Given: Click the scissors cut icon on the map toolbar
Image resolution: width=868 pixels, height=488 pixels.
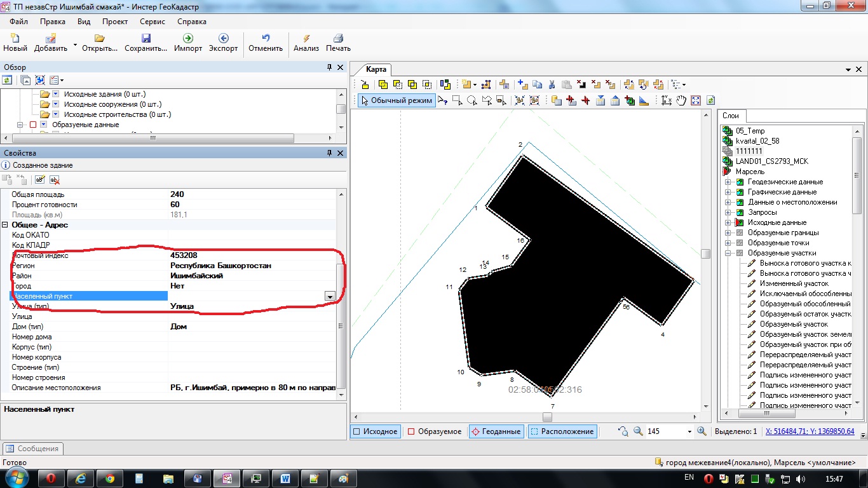Looking at the screenshot, I should [x=552, y=85].
